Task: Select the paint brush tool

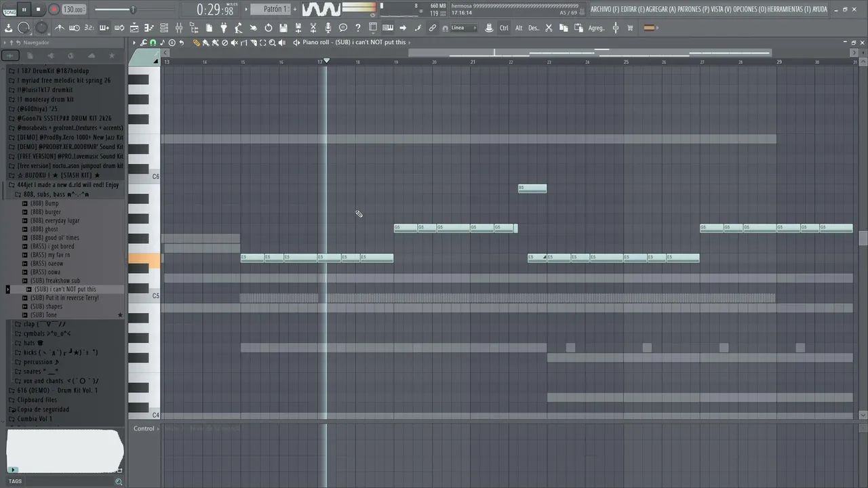Action: point(206,42)
